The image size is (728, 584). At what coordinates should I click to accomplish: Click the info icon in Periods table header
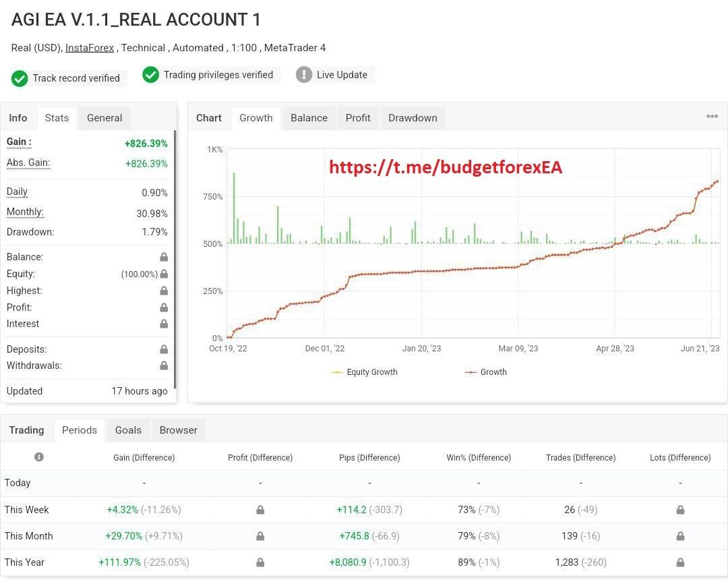39,457
